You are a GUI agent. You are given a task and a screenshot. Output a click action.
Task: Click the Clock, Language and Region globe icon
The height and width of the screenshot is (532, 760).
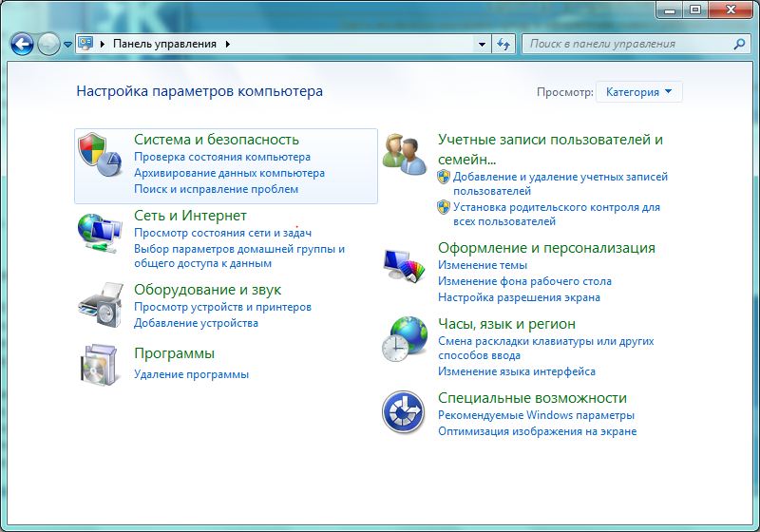coord(405,339)
